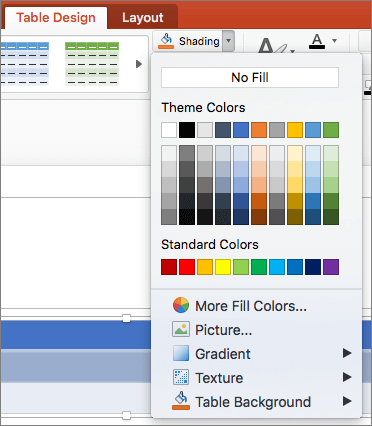Viewport: 372px width, 426px height.
Task: Select dark navy standard color swatch
Action: pyautogui.click(x=313, y=267)
